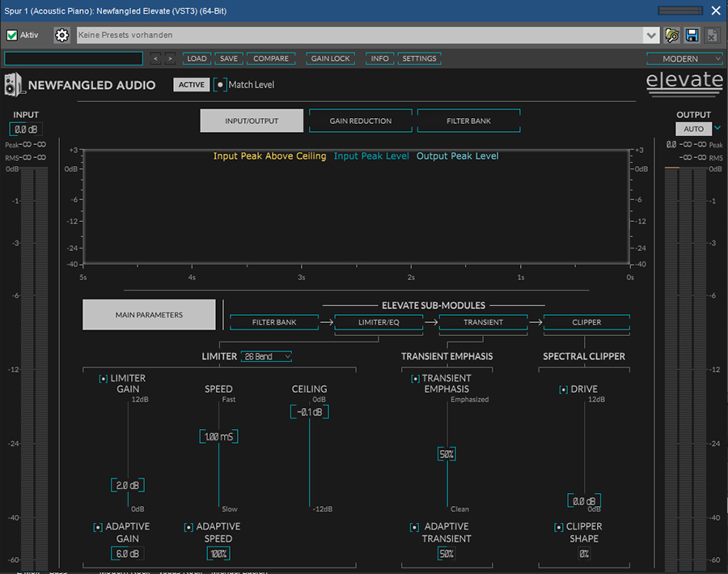The height and width of the screenshot is (574, 728).
Task: Expand the output AUTO dropdown arrow
Action: (x=717, y=128)
